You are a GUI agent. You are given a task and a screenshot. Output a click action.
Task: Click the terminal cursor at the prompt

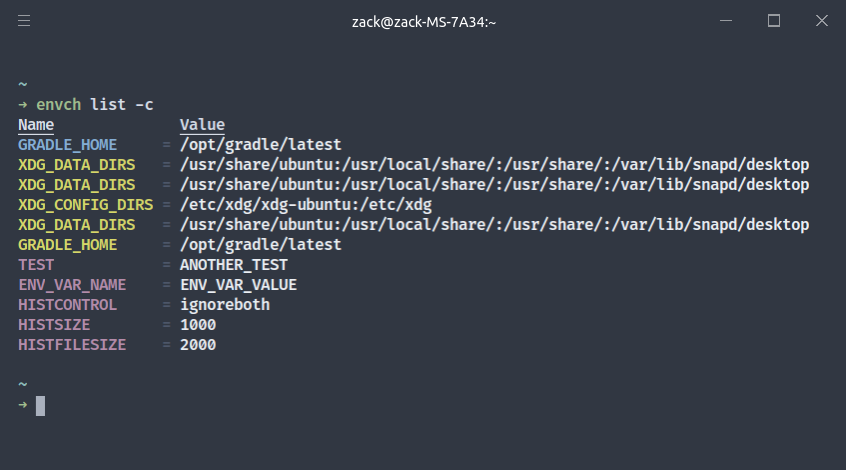click(40, 406)
